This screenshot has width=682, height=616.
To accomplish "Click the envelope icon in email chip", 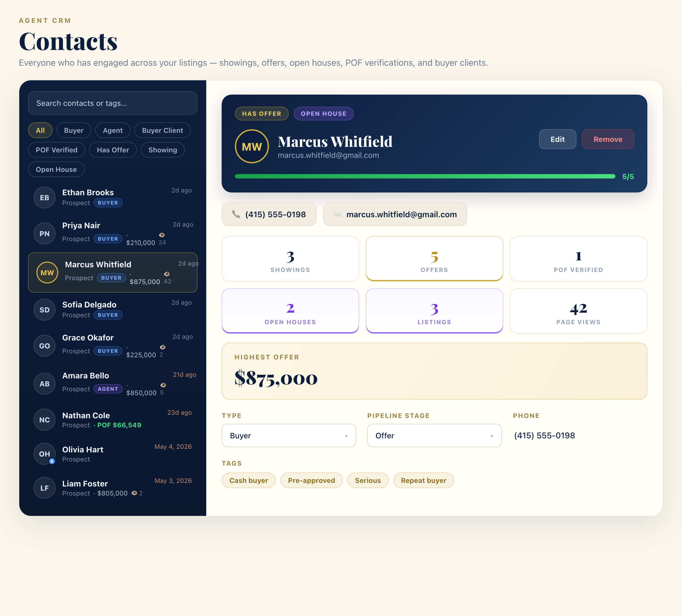I will (337, 214).
